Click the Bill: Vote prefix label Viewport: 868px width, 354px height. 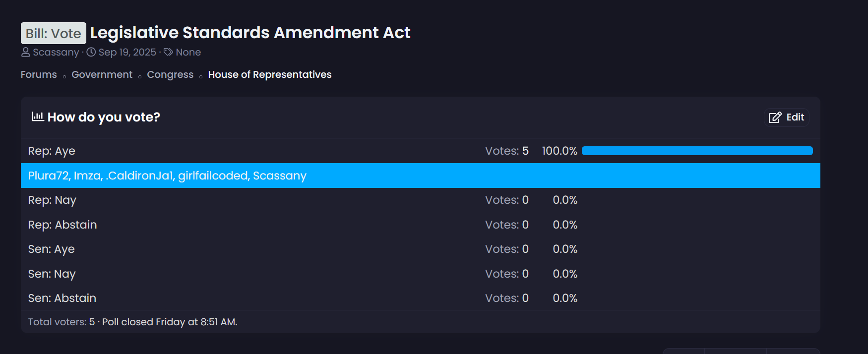tap(54, 33)
